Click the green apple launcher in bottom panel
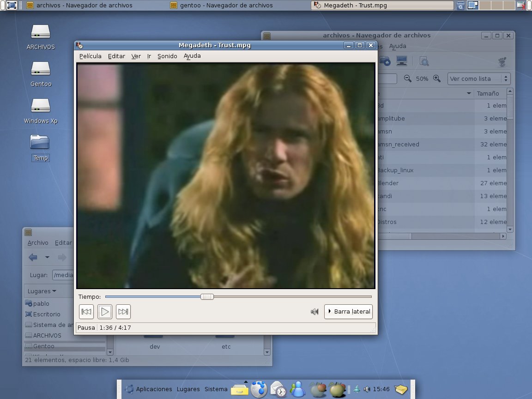Viewport: 532px width, 399px height. tap(337, 389)
